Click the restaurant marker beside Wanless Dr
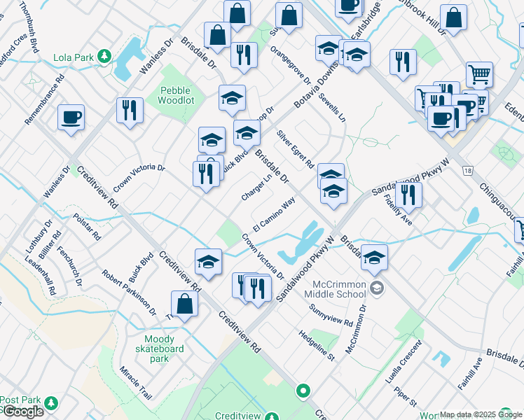This screenshot has height=420, width=524. (130, 113)
